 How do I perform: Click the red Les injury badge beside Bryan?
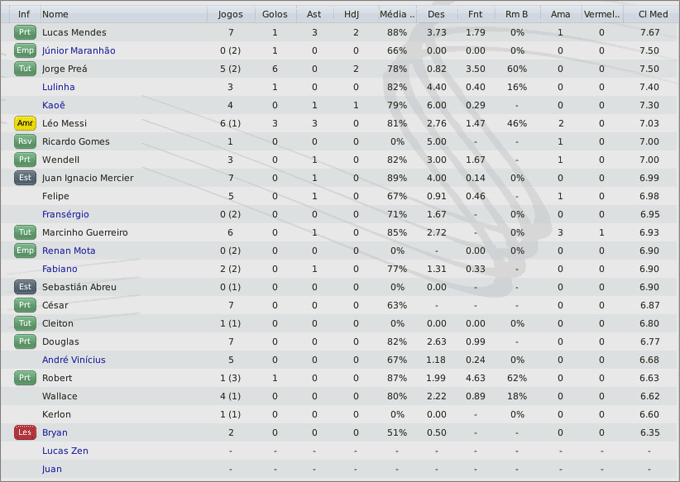click(x=25, y=433)
